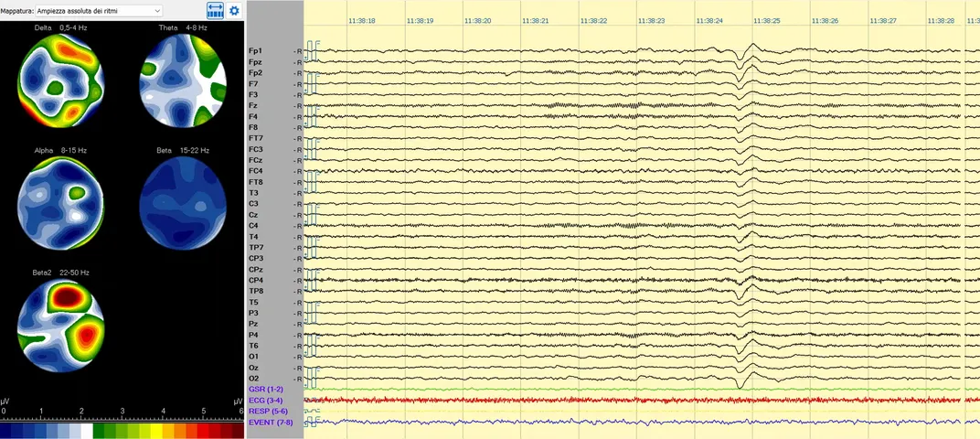
Task: Select the FCz channel label
Action: click(x=255, y=160)
